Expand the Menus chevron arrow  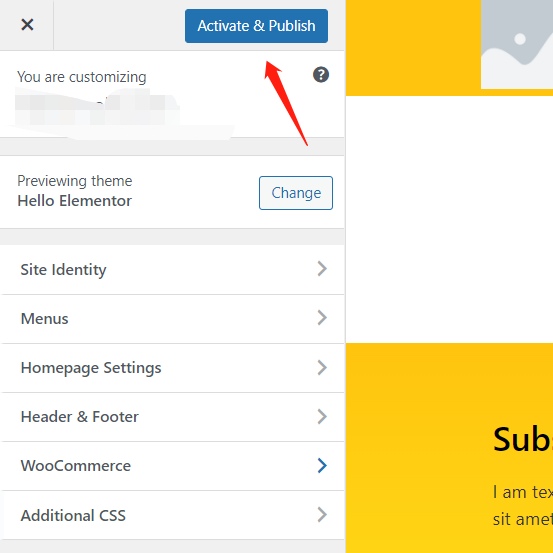pyautogui.click(x=322, y=318)
